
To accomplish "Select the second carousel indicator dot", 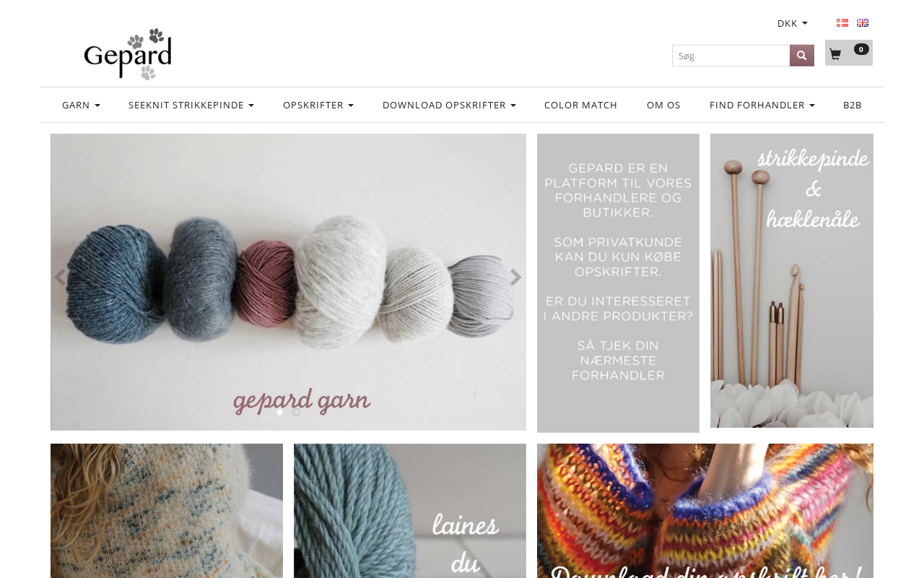I will pos(296,412).
